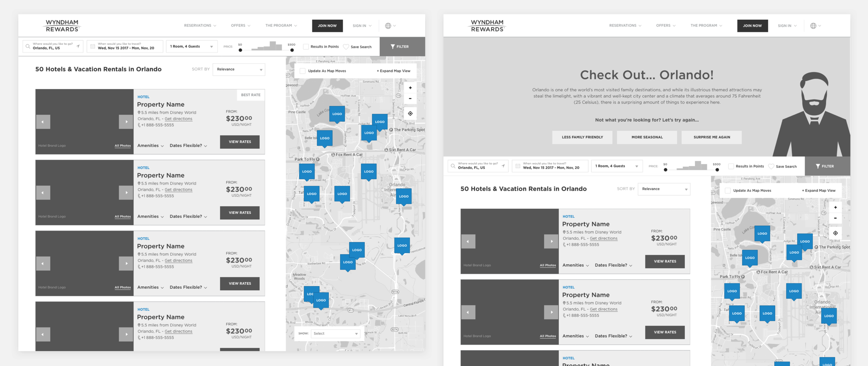868x366 pixels.
Task: Show next photo on second right property card
Action: 551,312
